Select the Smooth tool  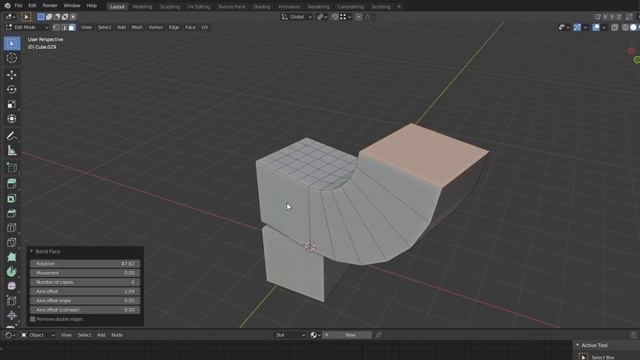point(12,286)
